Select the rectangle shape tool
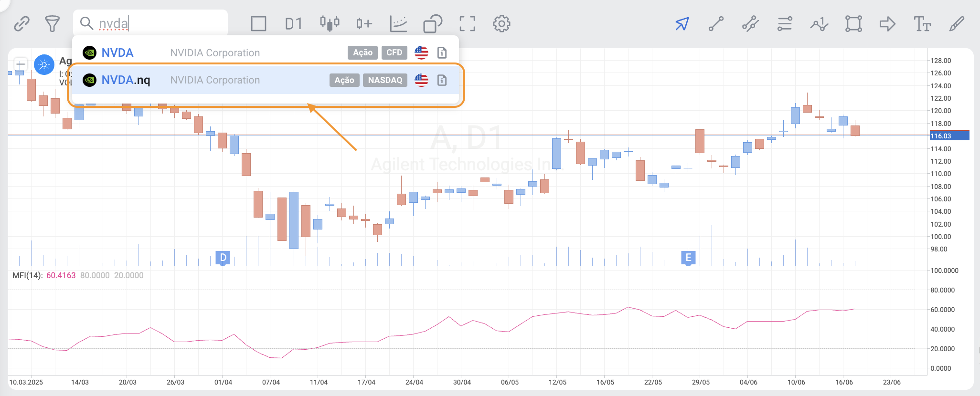Image resolution: width=980 pixels, height=396 pixels. coord(853,23)
